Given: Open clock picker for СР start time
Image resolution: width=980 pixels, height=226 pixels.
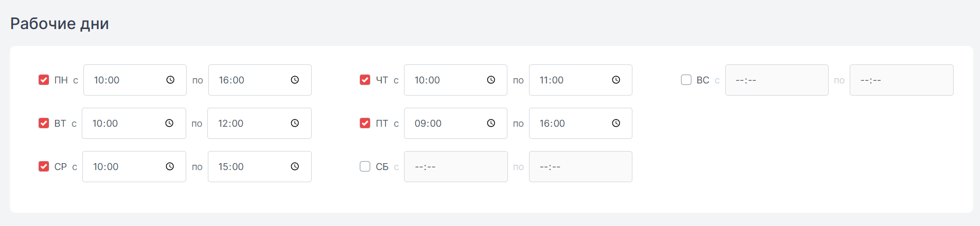Looking at the screenshot, I should 170,166.
